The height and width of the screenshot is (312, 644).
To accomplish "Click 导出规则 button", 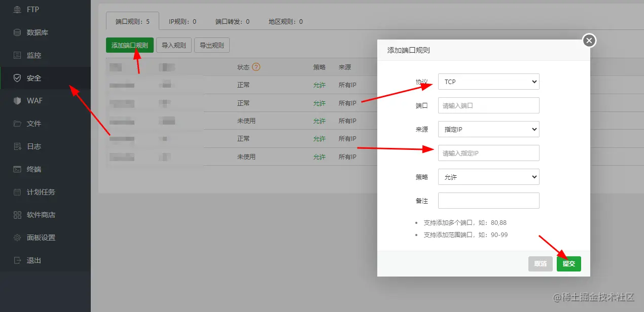I will tap(212, 45).
